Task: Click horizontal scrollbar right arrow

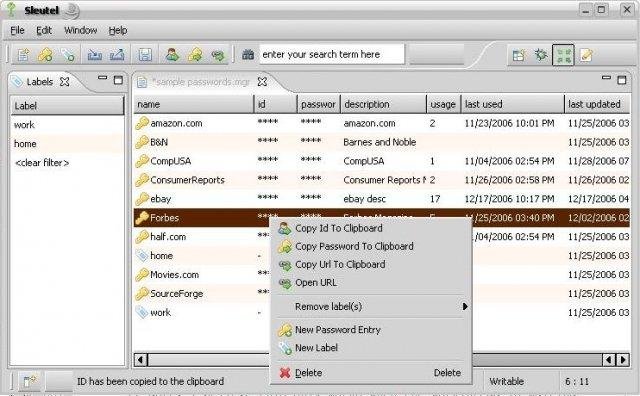Action: click(623, 360)
